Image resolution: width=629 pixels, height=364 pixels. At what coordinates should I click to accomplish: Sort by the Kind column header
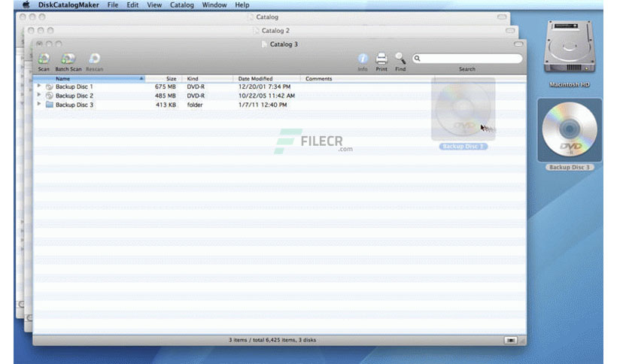tap(208, 78)
